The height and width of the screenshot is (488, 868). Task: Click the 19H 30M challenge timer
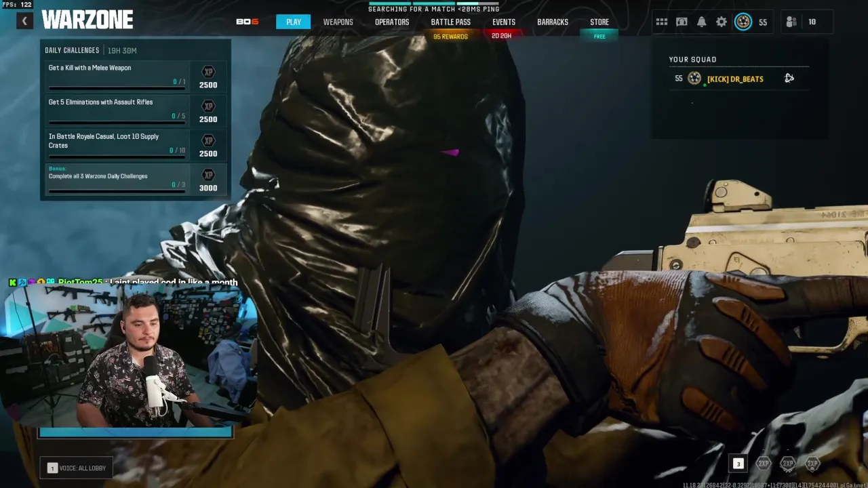[122, 50]
